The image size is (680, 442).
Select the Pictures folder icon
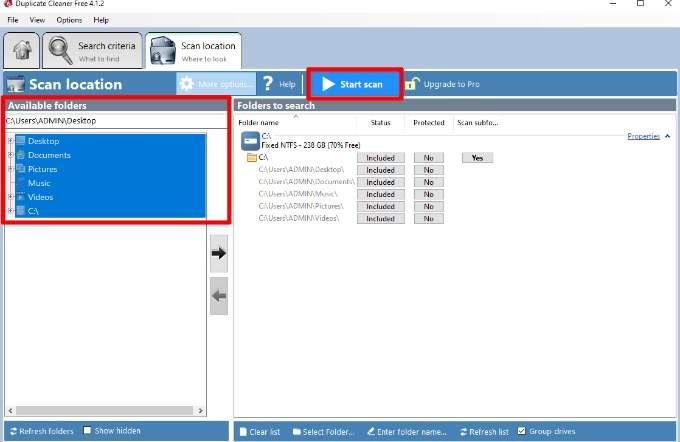point(20,168)
